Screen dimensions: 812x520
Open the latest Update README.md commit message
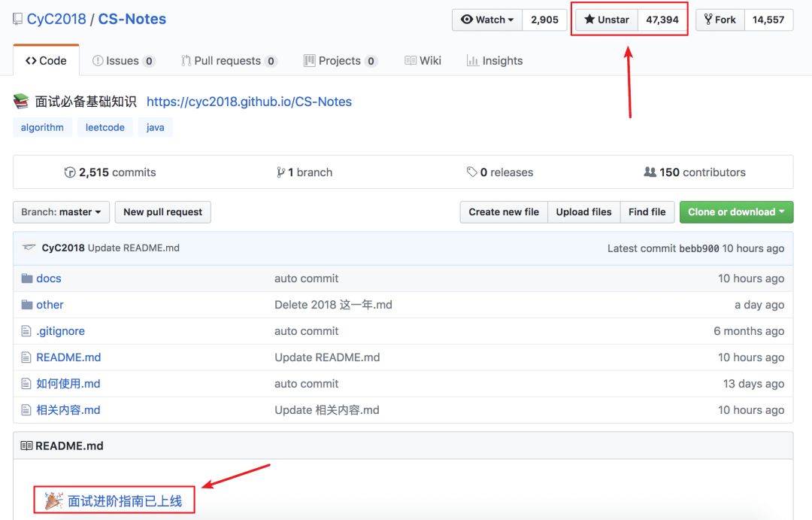point(134,248)
